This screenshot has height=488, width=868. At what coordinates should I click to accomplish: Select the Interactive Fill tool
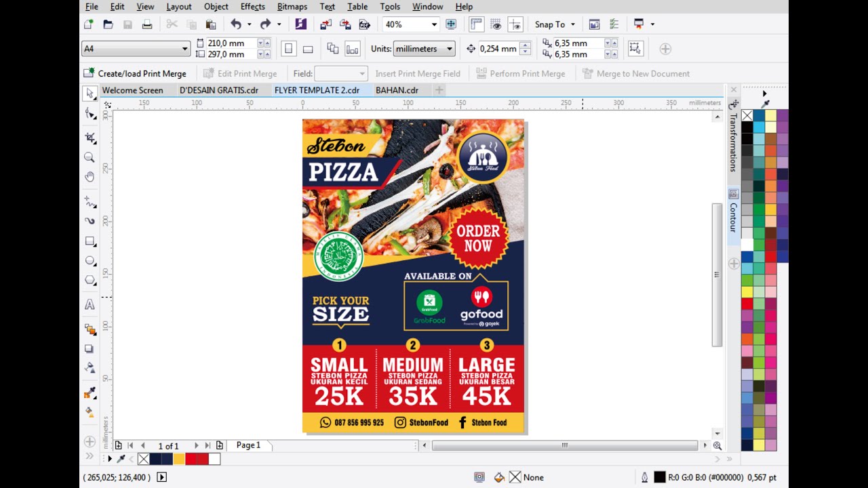[90, 412]
